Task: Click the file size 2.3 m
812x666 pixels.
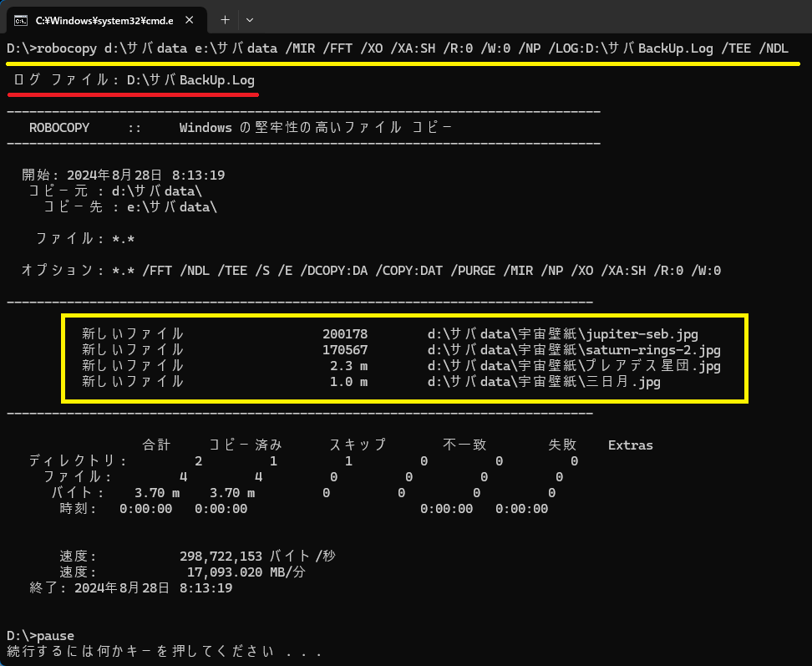Action: tap(348, 366)
